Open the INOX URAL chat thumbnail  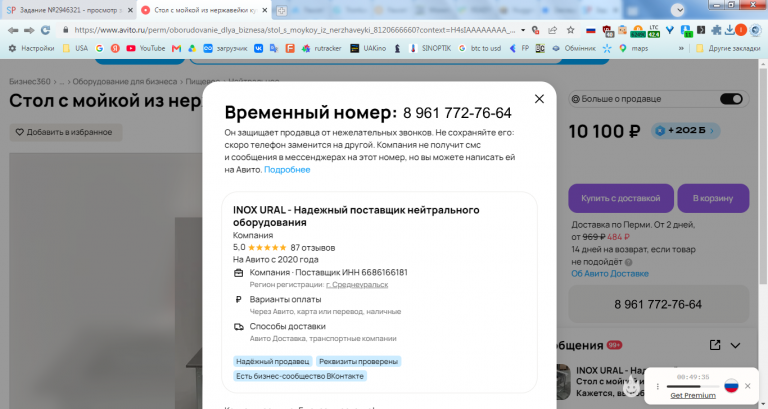tap(563, 382)
